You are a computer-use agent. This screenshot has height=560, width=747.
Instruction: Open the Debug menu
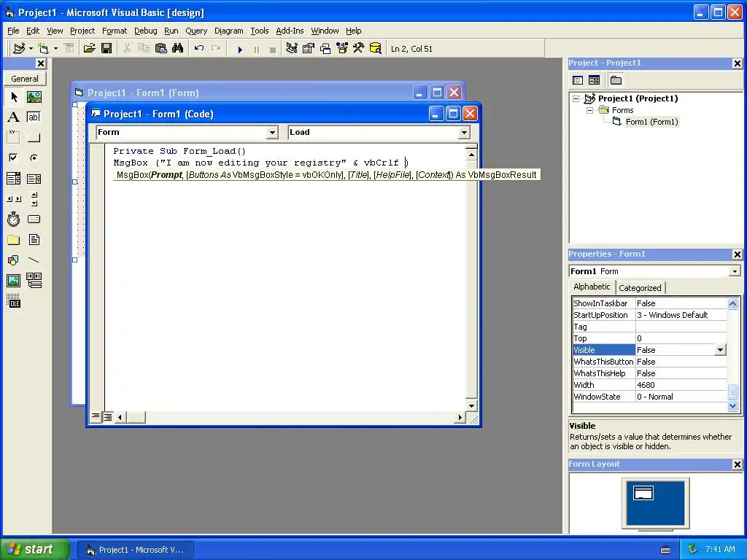point(146,31)
